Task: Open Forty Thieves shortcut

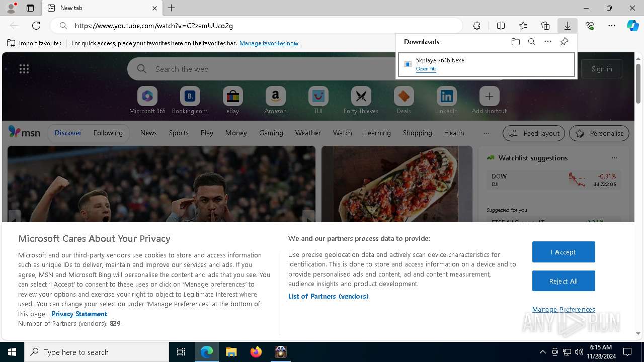Action: click(x=361, y=101)
